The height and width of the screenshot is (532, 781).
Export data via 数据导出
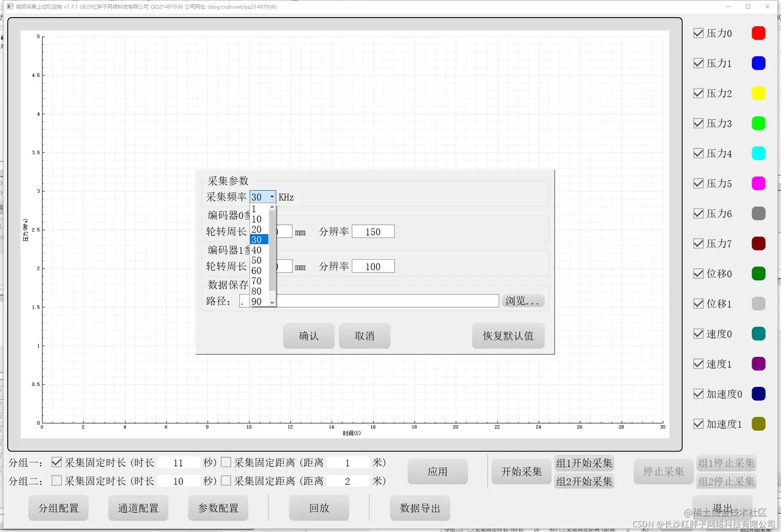tap(420, 508)
